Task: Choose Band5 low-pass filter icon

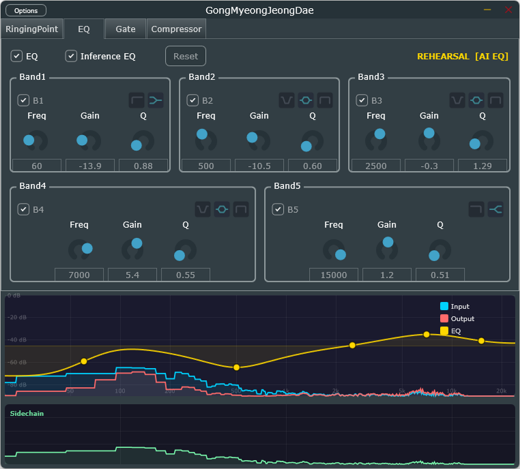Action: coord(476,209)
